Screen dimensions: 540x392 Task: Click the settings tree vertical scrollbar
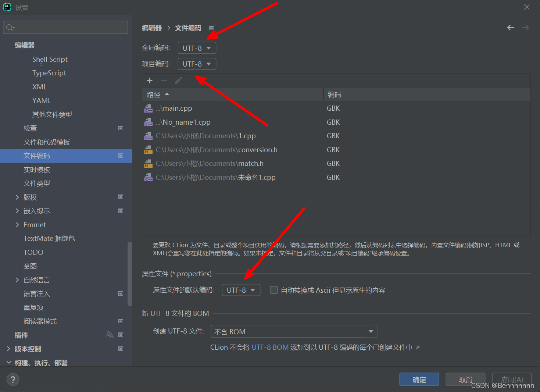point(129,274)
